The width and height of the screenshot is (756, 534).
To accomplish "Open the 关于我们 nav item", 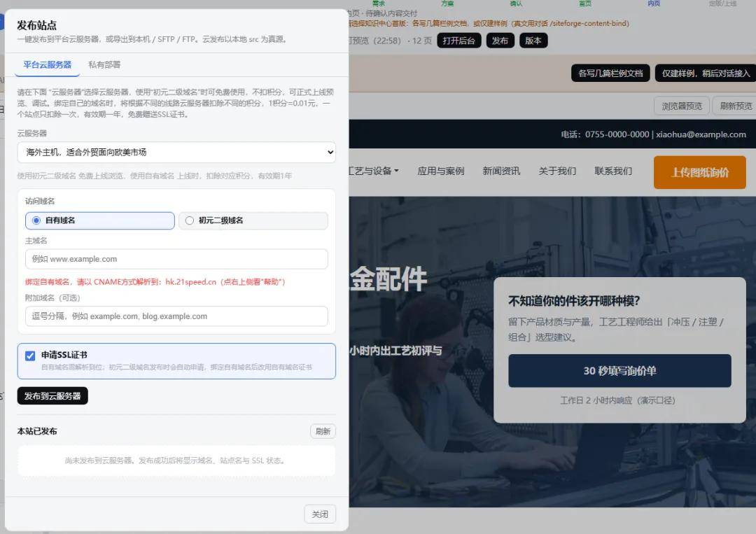I will pyautogui.click(x=557, y=171).
